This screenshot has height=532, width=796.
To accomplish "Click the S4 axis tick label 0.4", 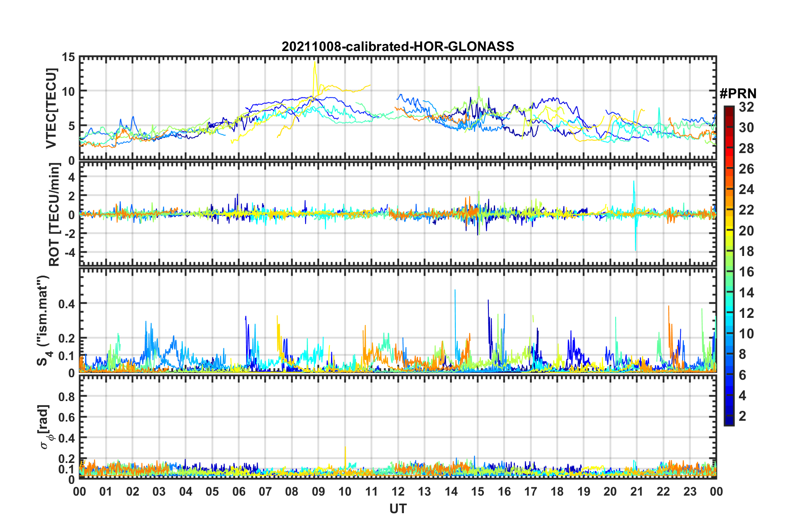I will pos(67,304).
